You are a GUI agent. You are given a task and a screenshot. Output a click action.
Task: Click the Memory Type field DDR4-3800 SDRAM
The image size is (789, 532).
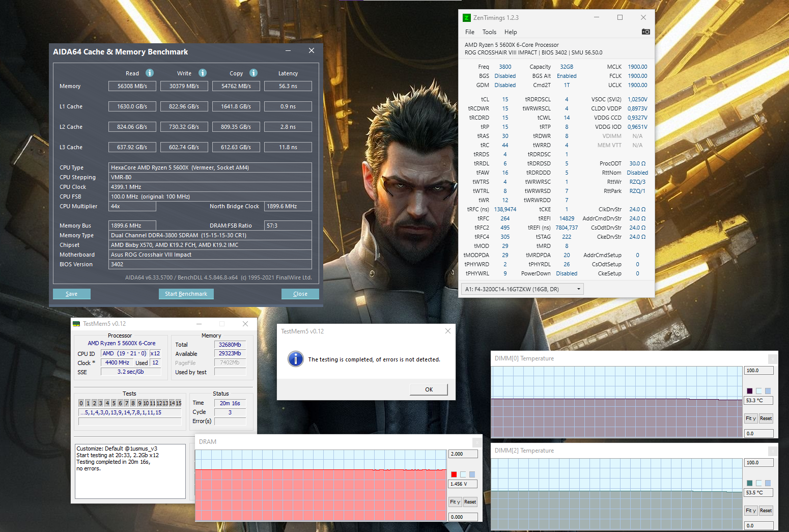(210, 235)
